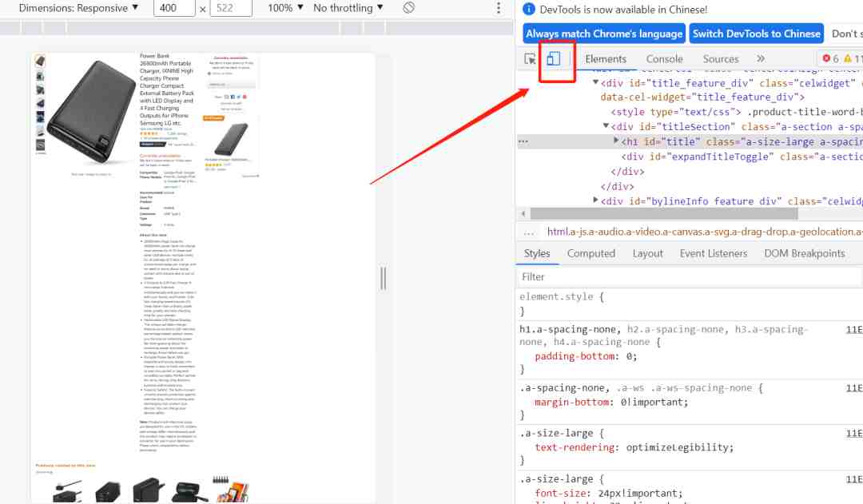Viewport: 863px width, 504px height.
Task: Switch to the Elements tab
Action: click(606, 59)
